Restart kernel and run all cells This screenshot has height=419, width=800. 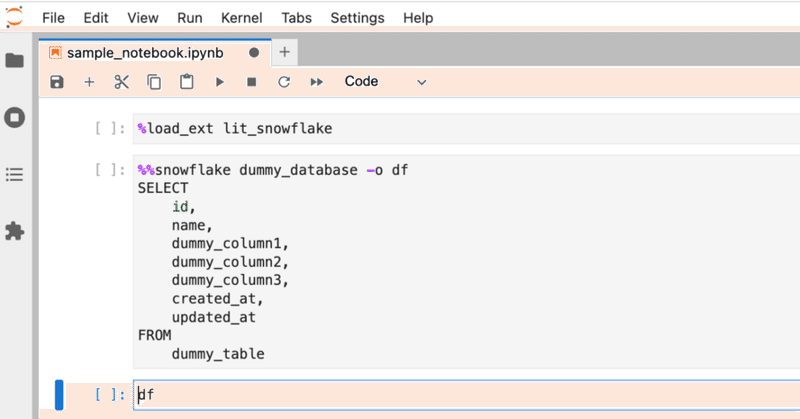(317, 82)
